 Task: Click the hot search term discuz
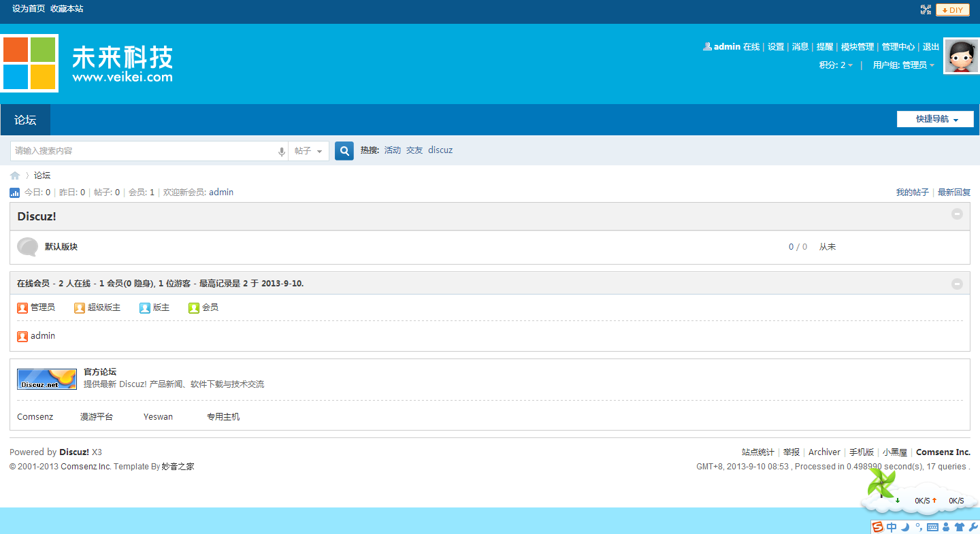[x=440, y=150]
